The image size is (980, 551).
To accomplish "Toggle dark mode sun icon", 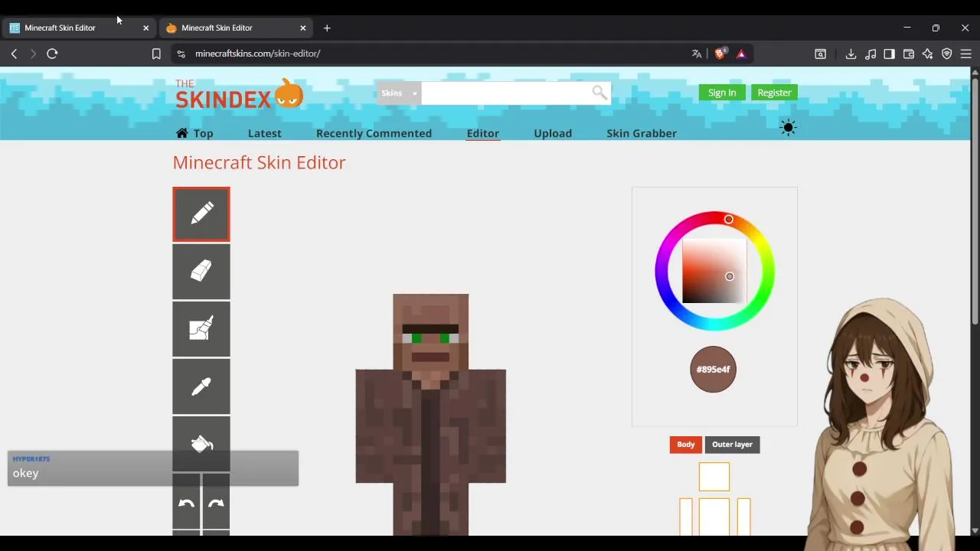I will click(x=788, y=127).
